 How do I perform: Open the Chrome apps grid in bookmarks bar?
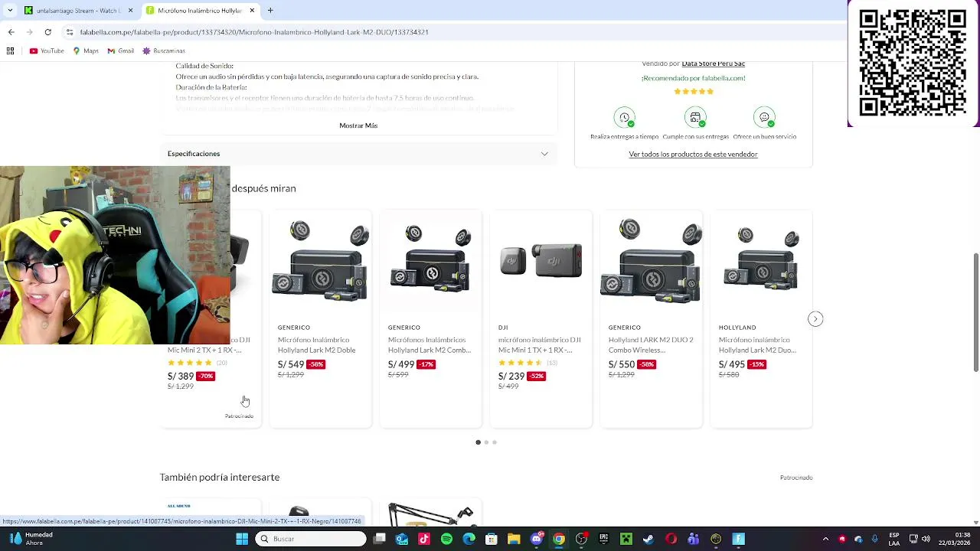(x=10, y=51)
